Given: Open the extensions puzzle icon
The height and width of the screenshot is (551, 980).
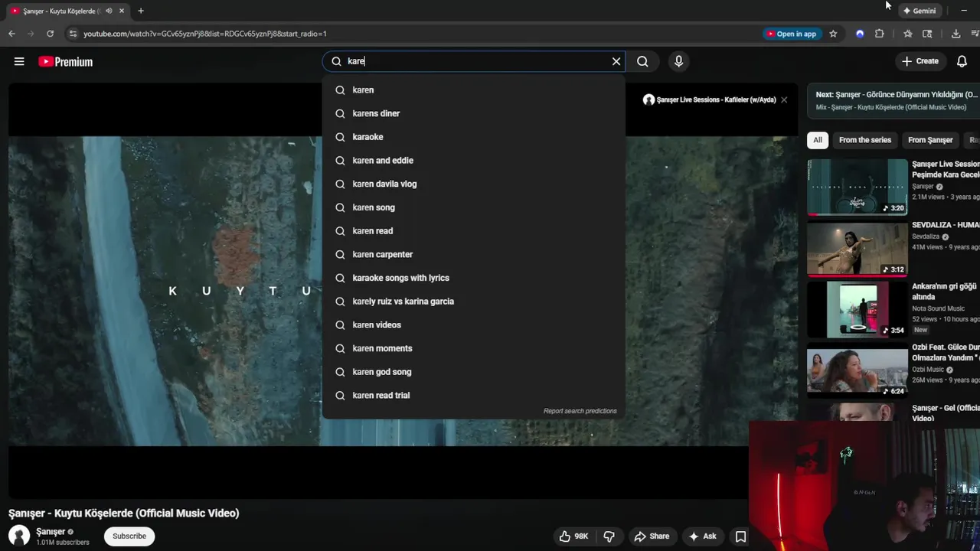Looking at the screenshot, I should point(879,34).
